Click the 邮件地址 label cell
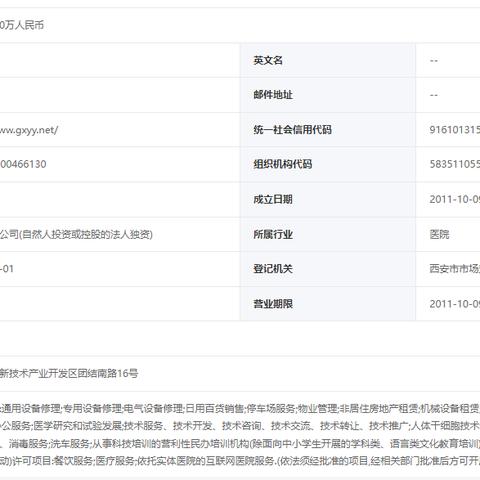The image size is (480, 480). coord(328,95)
